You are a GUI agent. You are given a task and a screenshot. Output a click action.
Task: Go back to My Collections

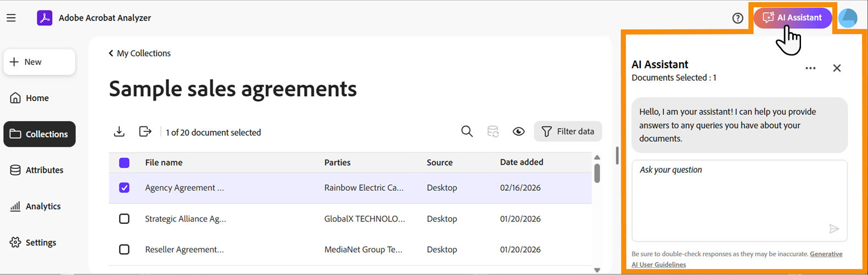tap(139, 53)
